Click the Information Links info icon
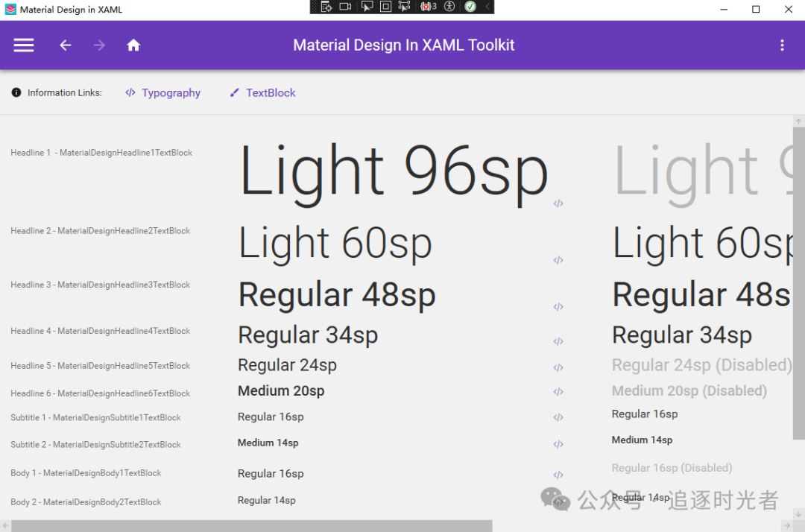805x532 pixels. tap(16, 92)
